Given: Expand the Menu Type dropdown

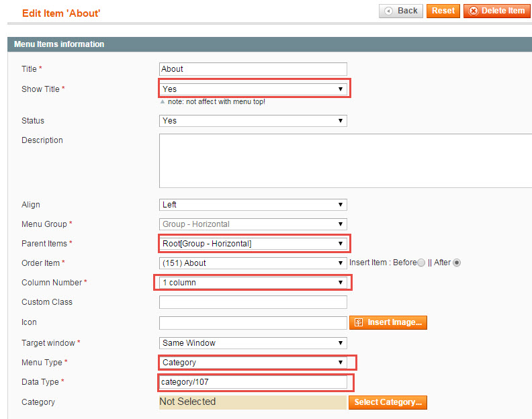Looking at the screenshot, I should click(x=253, y=363).
